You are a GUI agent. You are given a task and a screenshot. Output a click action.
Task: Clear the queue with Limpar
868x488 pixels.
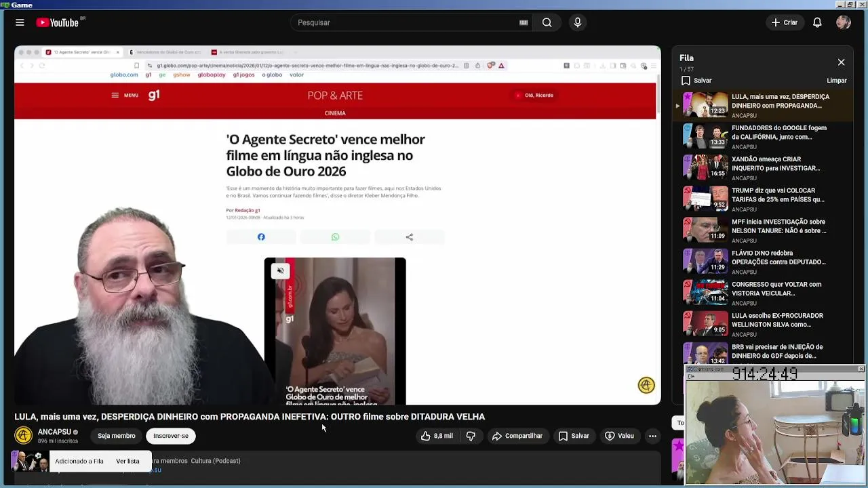(837, 81)
